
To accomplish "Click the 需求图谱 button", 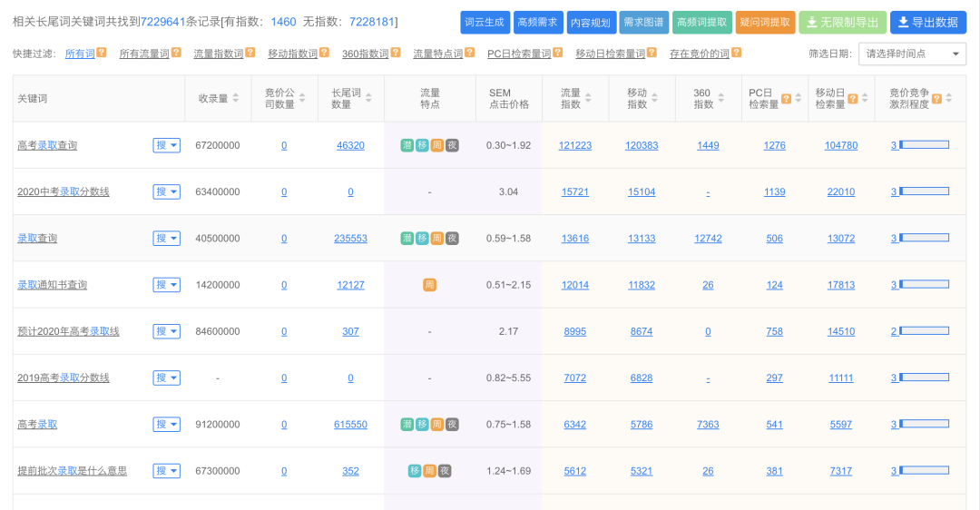I will (x=644, y=23).
